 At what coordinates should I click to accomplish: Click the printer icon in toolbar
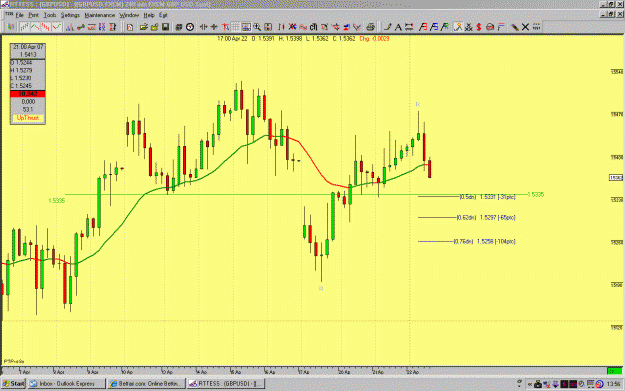tap(370, 27)
